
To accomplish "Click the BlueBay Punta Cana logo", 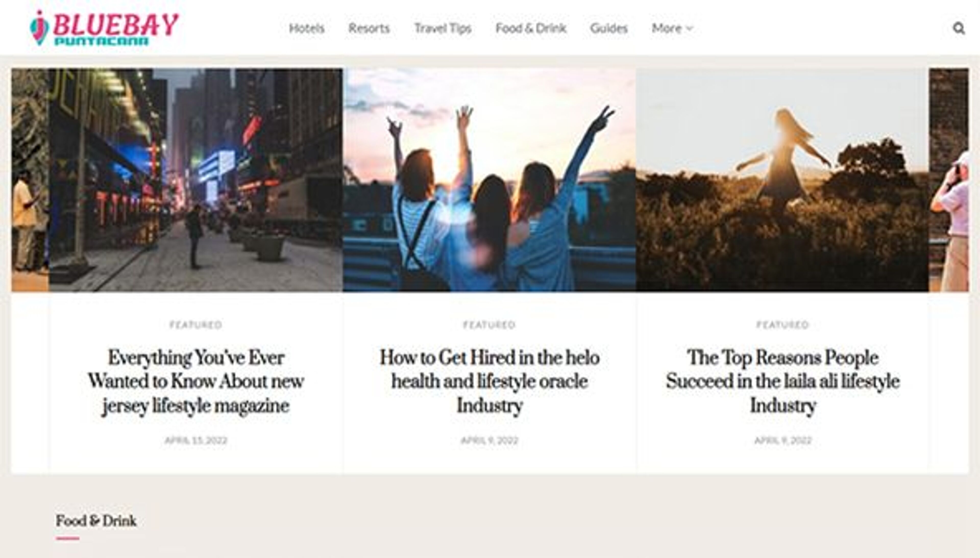I will click(104, 28).
